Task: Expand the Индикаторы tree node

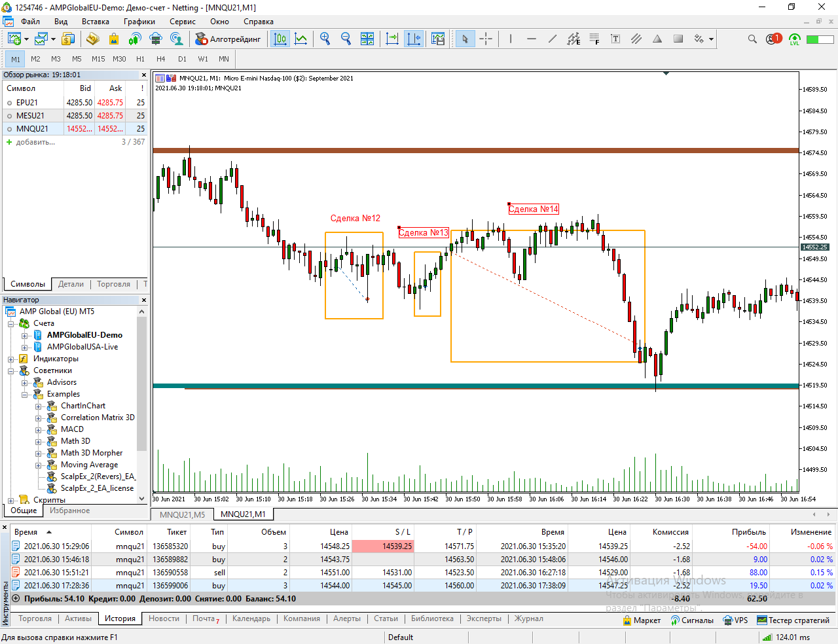Action: [x=11, y=359]
